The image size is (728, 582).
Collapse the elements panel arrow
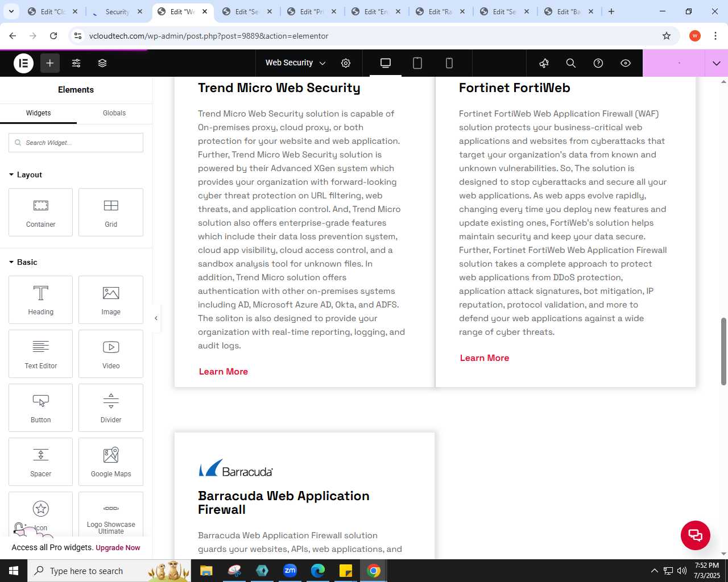coord(156,318)
